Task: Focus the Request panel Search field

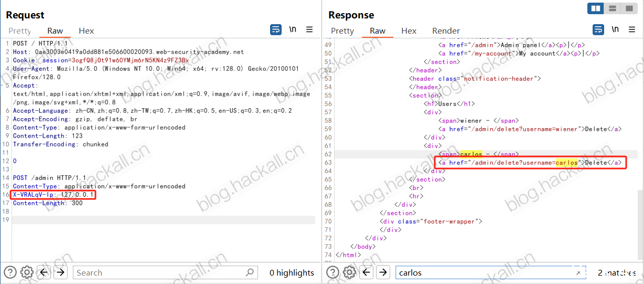Action: (x=165, y=272)
